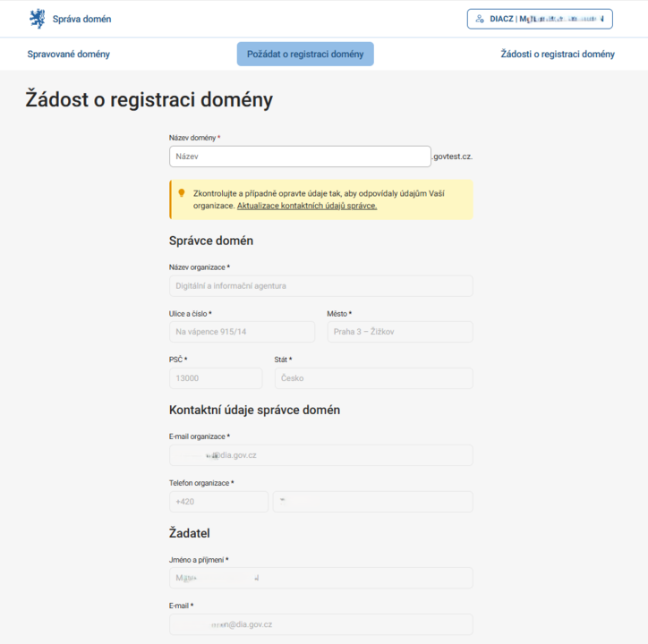Select the Město field

click(399, 332)
